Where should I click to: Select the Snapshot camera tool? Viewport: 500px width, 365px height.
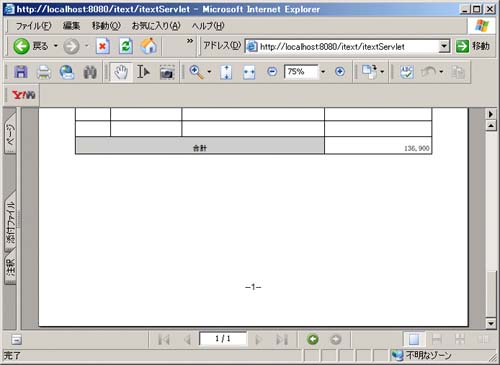tap(167, 72)
